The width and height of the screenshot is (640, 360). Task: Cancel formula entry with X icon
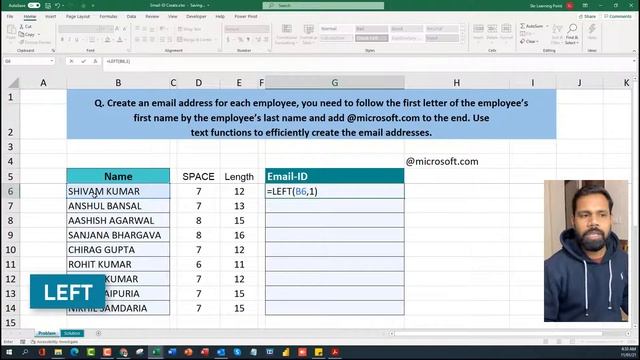[x=71, y=61]
